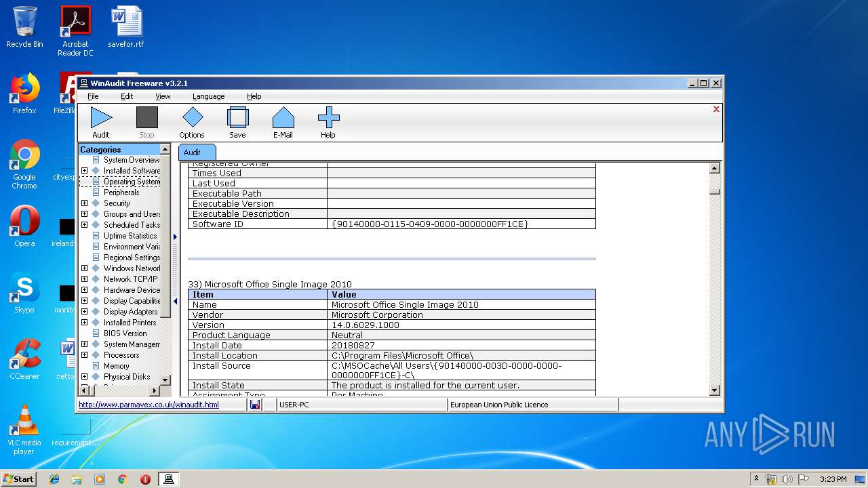Expand the Network TCP/IP node
868x488 pixels.
(84, 279)
